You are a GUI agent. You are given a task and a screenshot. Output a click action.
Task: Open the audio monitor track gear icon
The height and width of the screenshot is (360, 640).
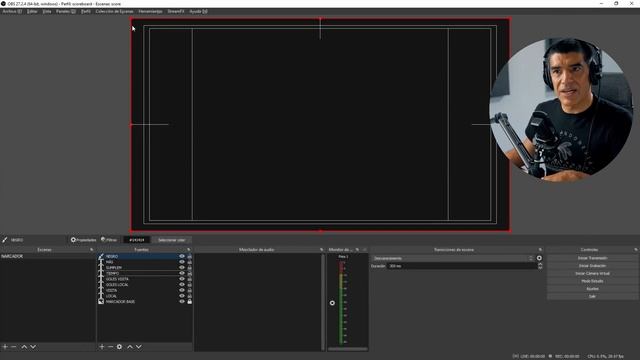click(332, 303)
